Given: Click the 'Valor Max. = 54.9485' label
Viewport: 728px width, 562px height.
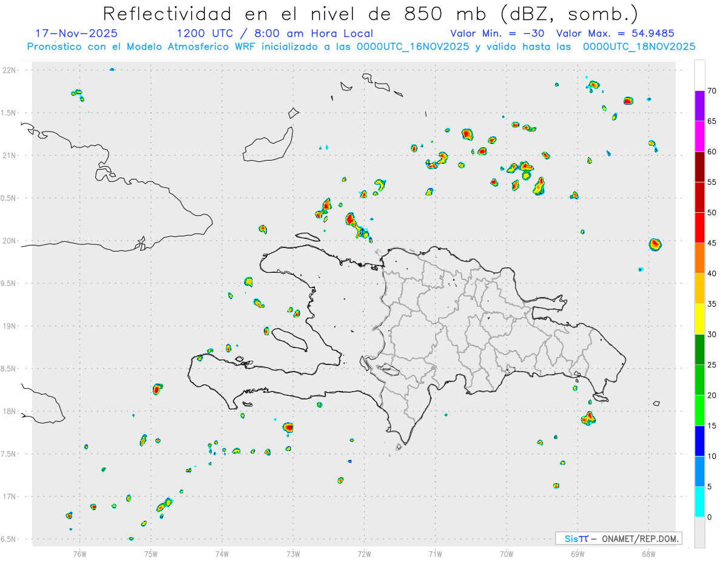Looking at the screenshot, I should 615,33.
